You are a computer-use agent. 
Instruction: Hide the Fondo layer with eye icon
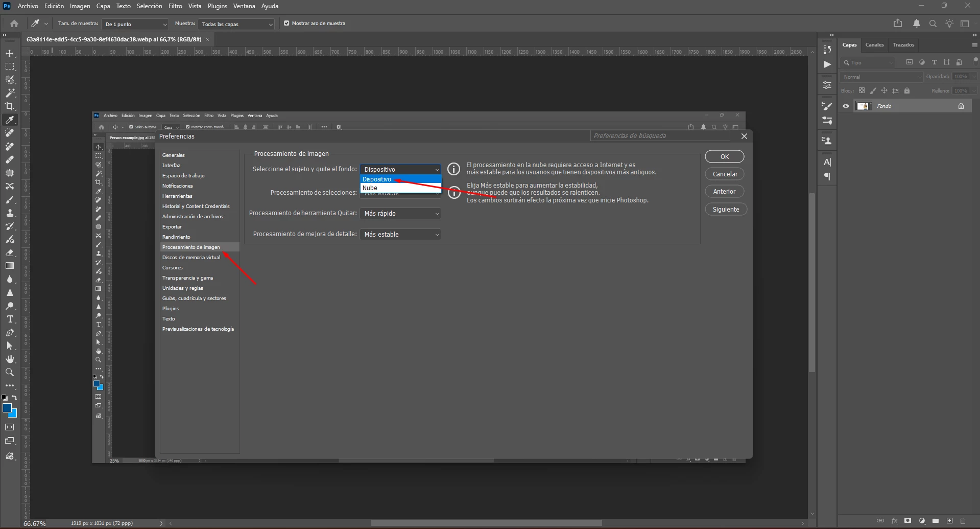coord(846,106)
